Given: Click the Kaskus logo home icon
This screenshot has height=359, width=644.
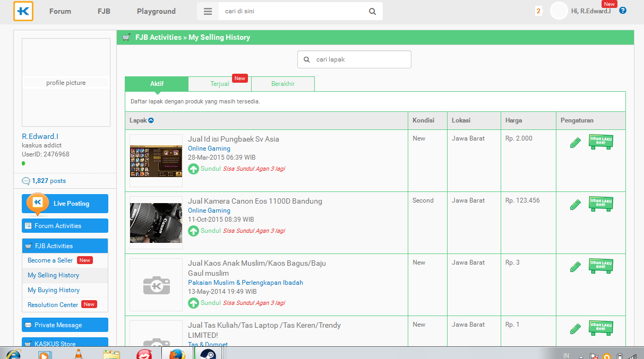Looking at the screenshot, I should pyautogui.click(x=23, y=11).
